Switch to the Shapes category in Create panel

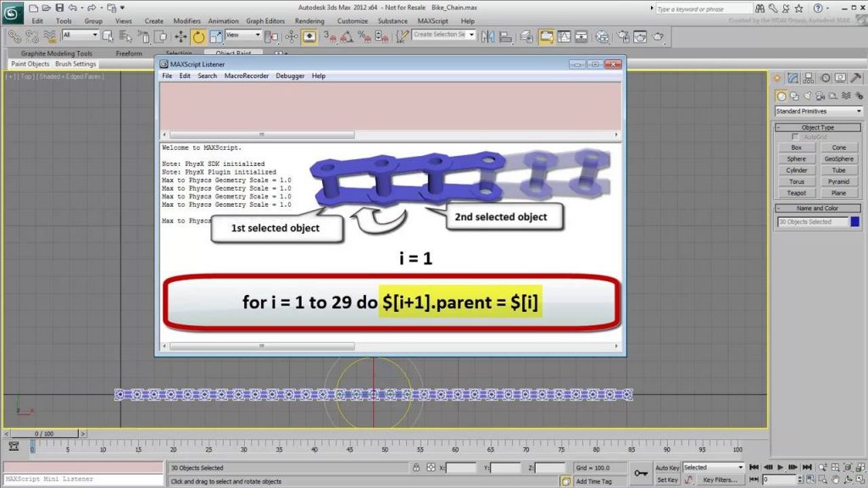pos(794,96)
